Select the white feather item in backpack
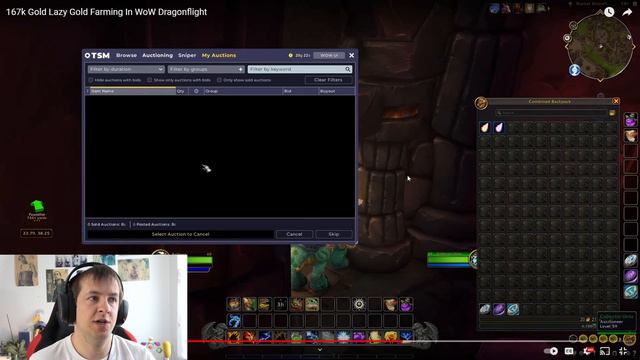This screenshot has height=360, width=640. point(484,128)
